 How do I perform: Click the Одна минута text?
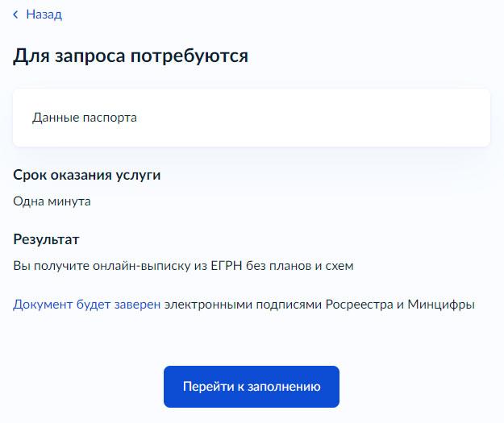tap(52, 201)
